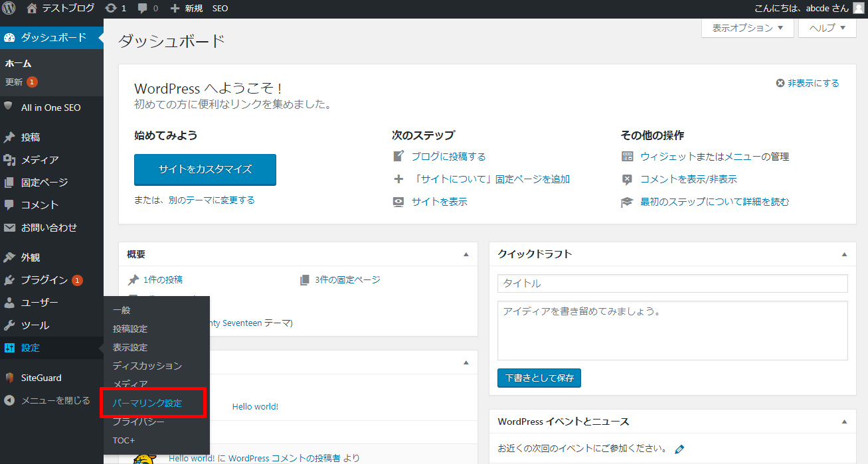Viewport: 868px width, 464px height.
Task: Click into the タイトル input field
Action: click(672, 283)
